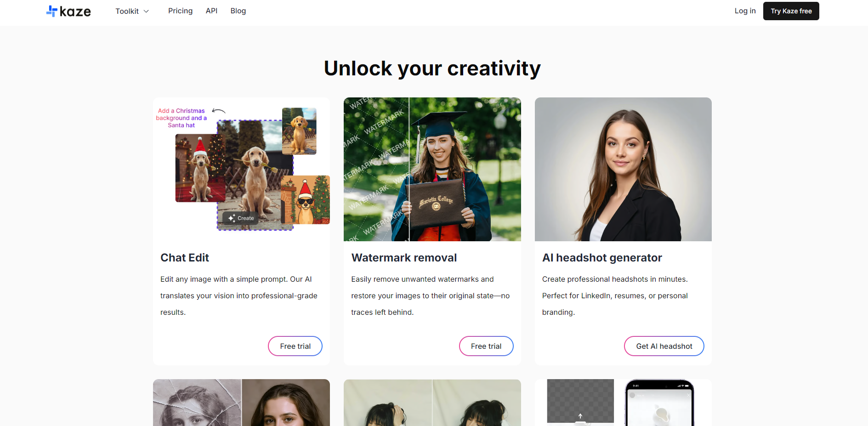Open the Chat Edit preview image
The image size is (868, 426).
coord(241,169)
